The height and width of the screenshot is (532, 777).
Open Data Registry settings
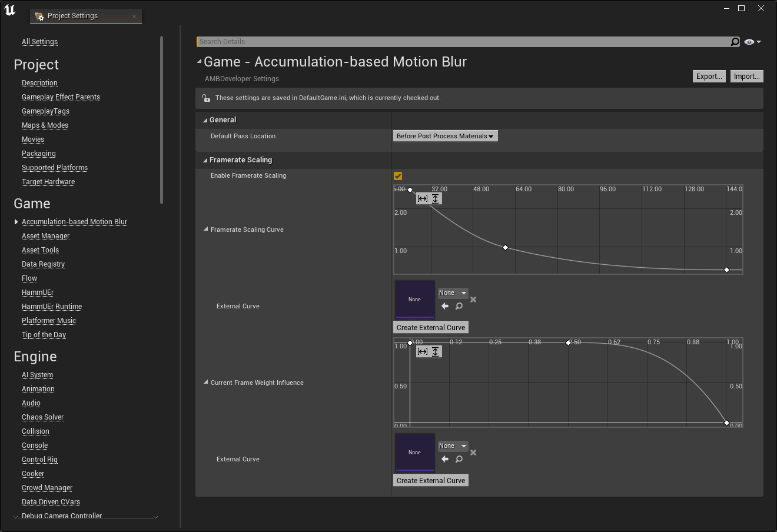point(43,264)
